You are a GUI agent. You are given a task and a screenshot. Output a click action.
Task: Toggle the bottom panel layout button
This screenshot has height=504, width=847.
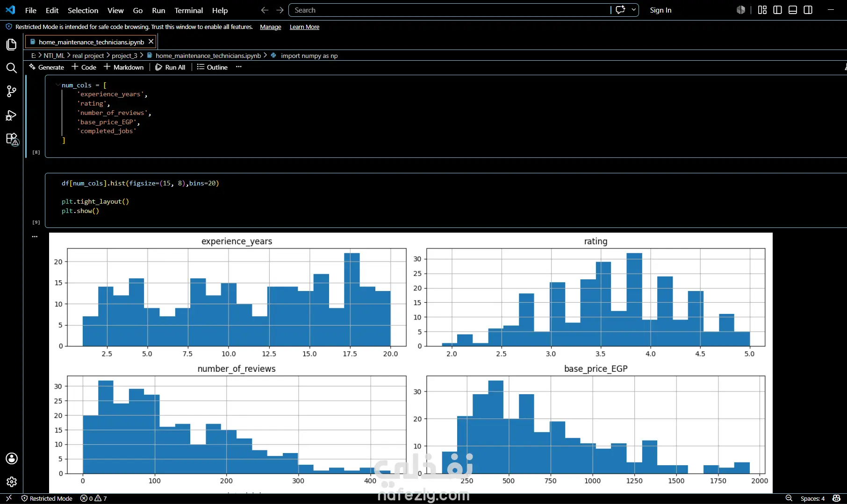tap(793, 10)
